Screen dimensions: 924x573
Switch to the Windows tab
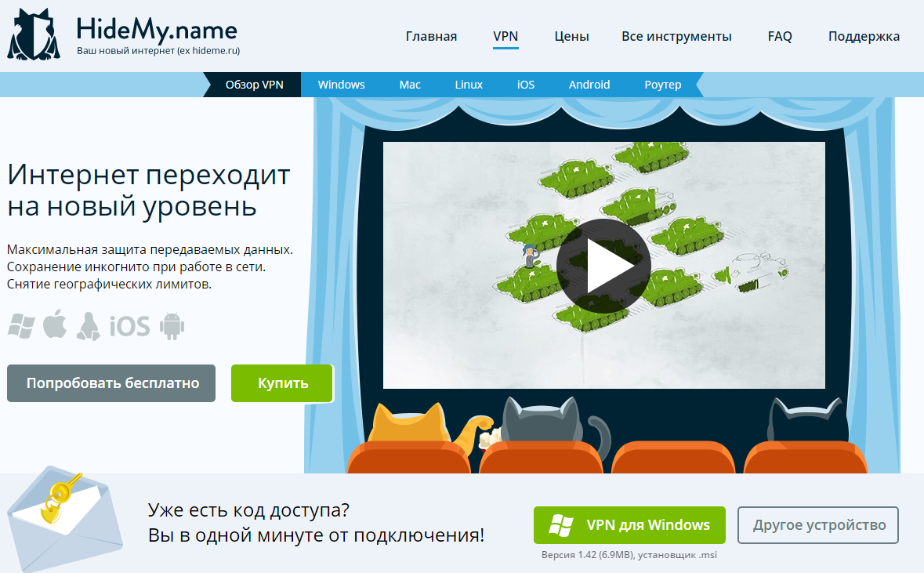point(341,85)
